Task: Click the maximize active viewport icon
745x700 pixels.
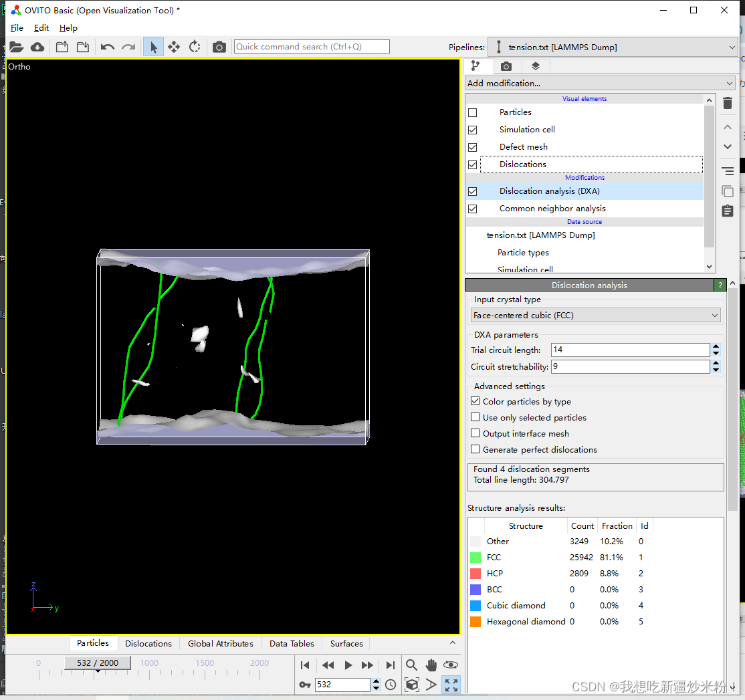Action: [451, 685]
